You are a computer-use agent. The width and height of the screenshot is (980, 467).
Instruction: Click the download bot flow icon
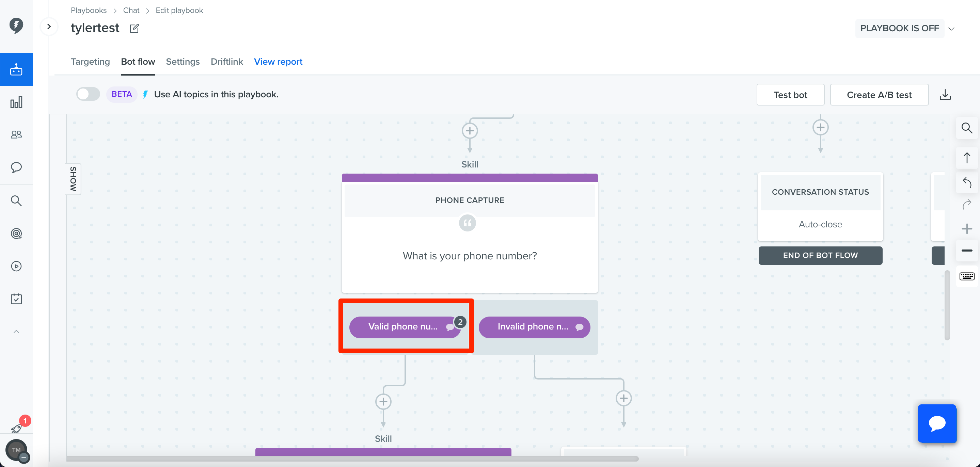click(945, 95)
